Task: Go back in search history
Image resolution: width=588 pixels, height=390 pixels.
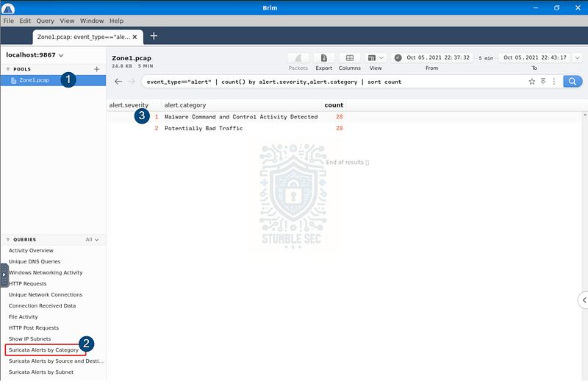Action: point(118,82)
